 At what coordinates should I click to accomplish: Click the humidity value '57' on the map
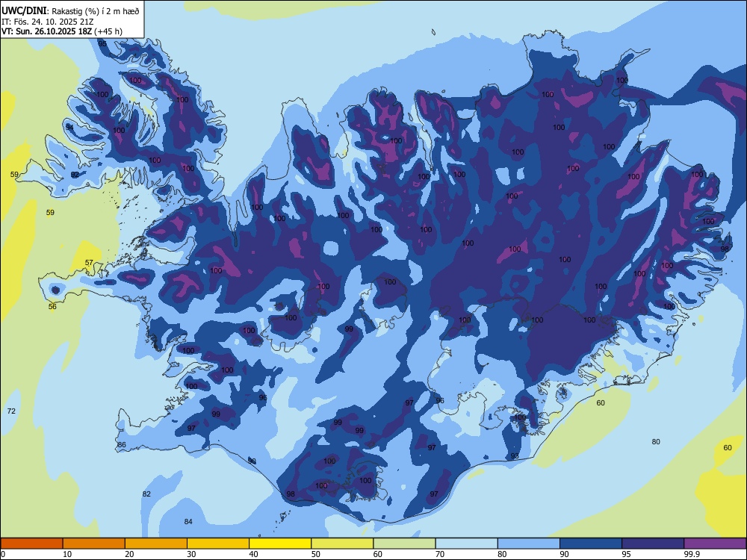[89, 262]
